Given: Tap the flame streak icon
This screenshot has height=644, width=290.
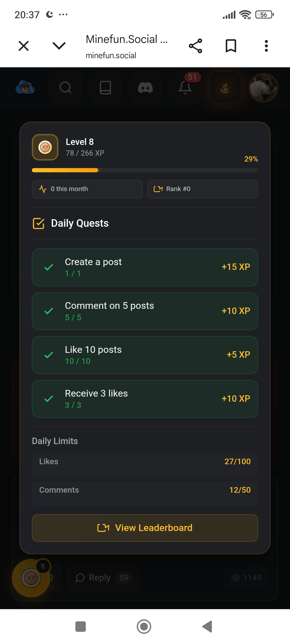Looking at the screenshot, I should (225, 87).
